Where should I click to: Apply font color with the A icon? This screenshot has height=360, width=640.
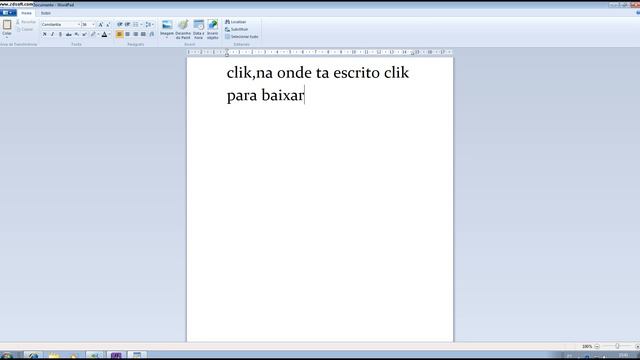pyautogui.click(x=104, y=34)
